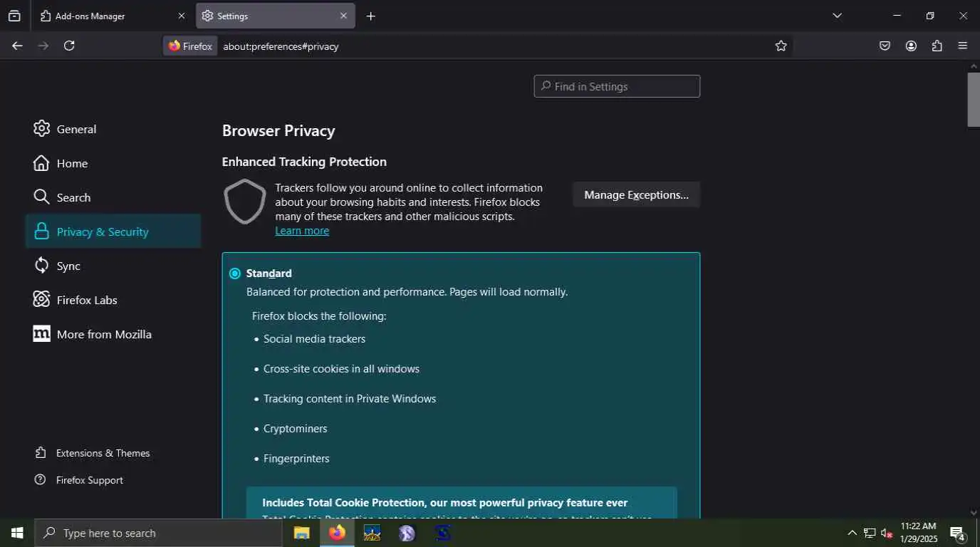Open the Save to Pocket icon

click(885, 46)
